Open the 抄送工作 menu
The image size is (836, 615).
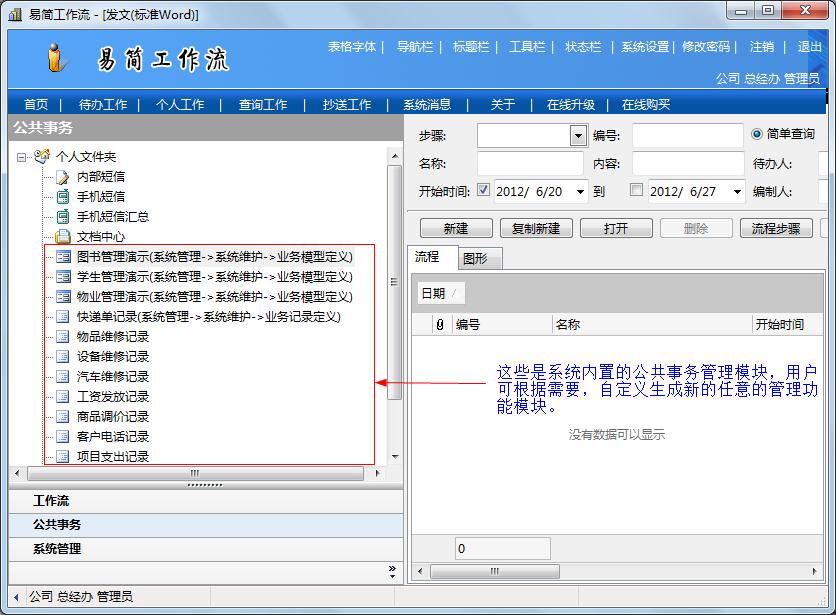[347, 105]
